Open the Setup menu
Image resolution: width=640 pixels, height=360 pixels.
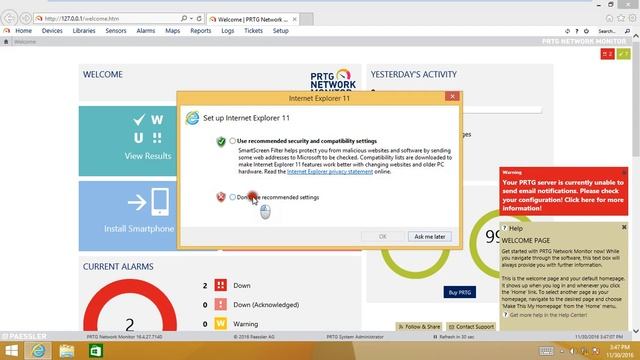tap(280, 31)
